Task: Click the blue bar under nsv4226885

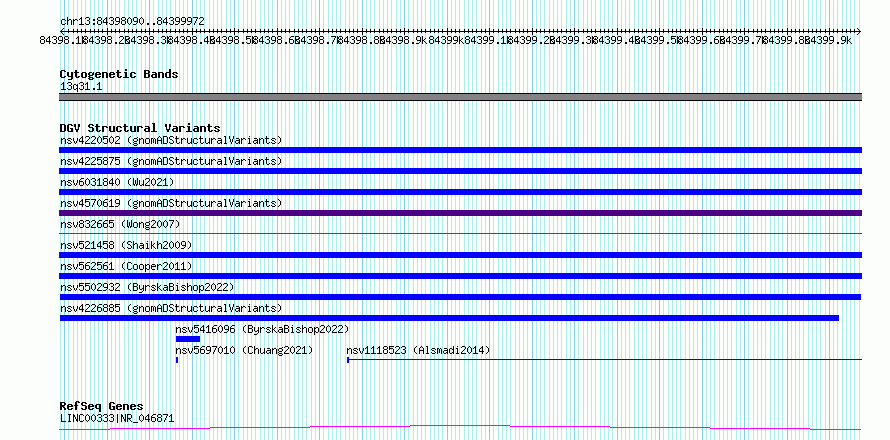Action: [449, 318]
